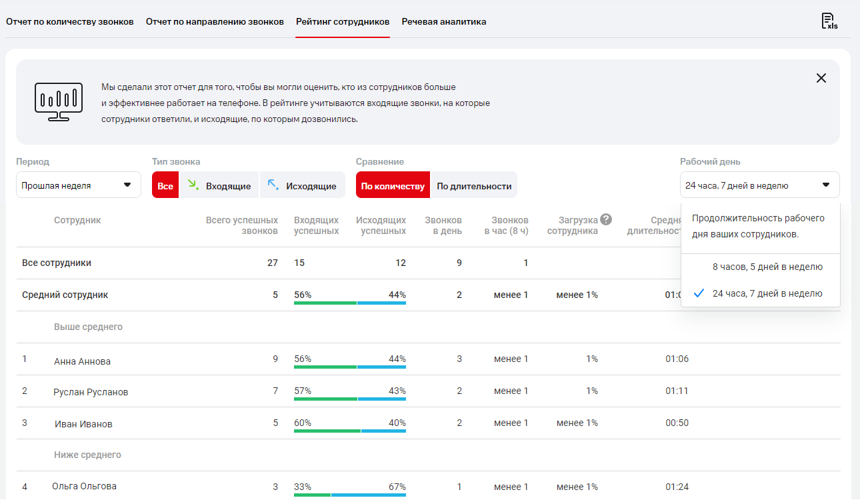Open Отчет по количеству звонков tab
The width and height of the screenshot is (860, 504).
coord(70,21)
